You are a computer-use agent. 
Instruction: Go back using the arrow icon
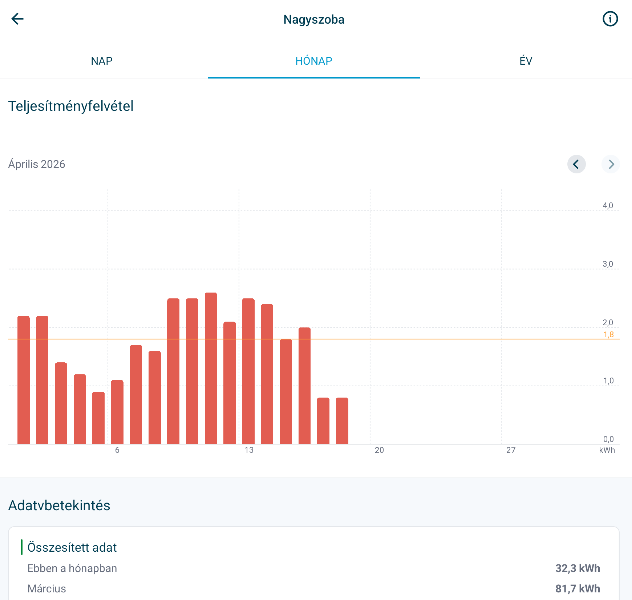[x=17, y=19]
